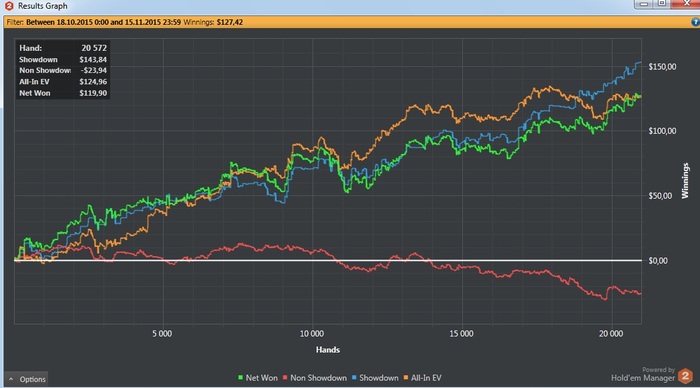
Task: Click the $150,00 y-axis label
Action: (x=662, y=67)
